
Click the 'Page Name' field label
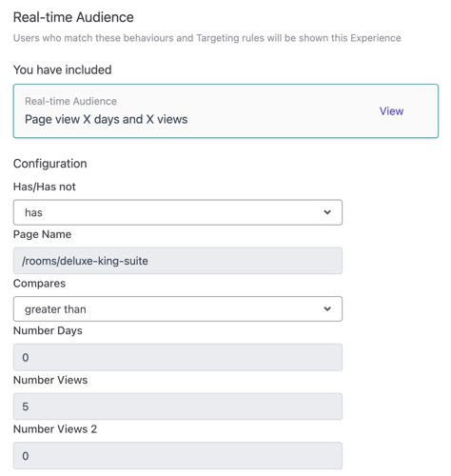pos(42,234)
